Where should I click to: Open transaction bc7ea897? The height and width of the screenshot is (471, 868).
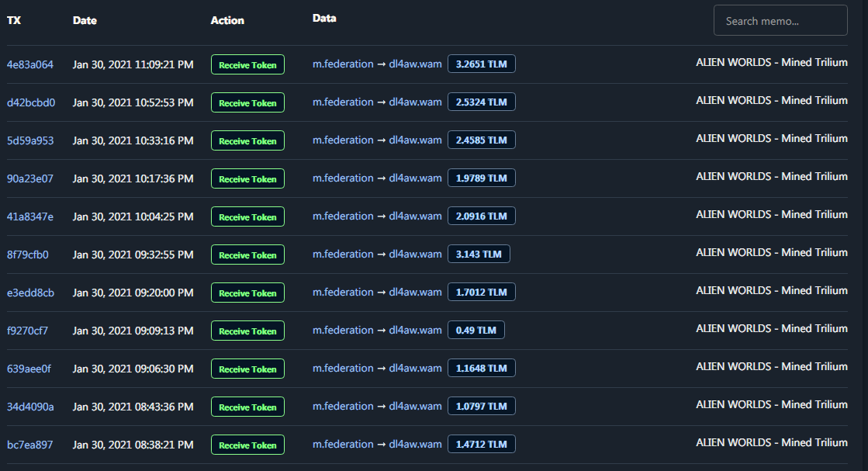30,445
